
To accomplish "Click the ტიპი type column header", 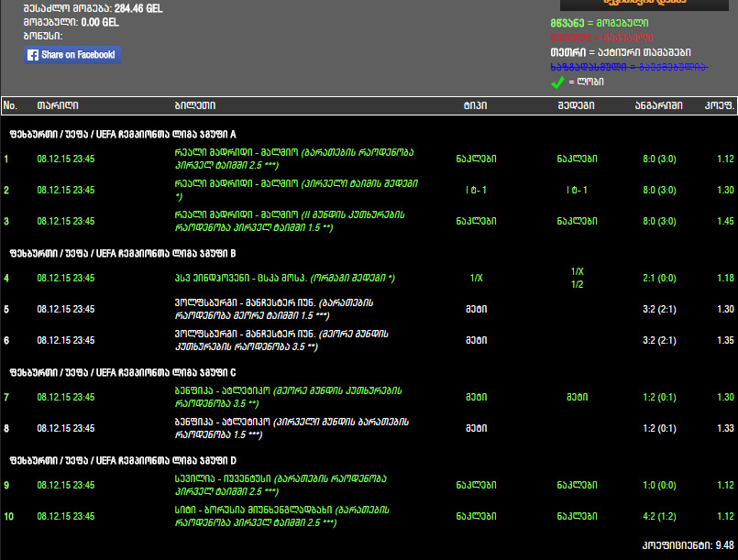I will [476, 105].
